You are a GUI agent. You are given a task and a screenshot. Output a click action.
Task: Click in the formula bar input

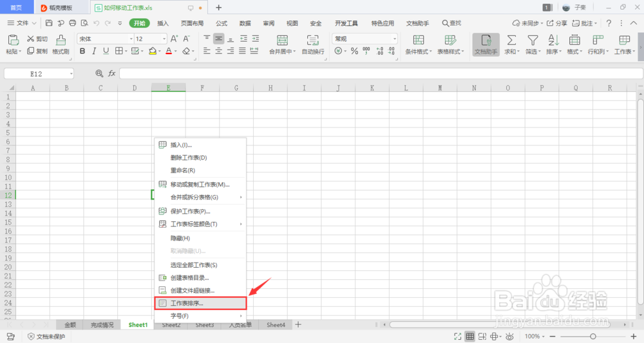tap(381, 73)
